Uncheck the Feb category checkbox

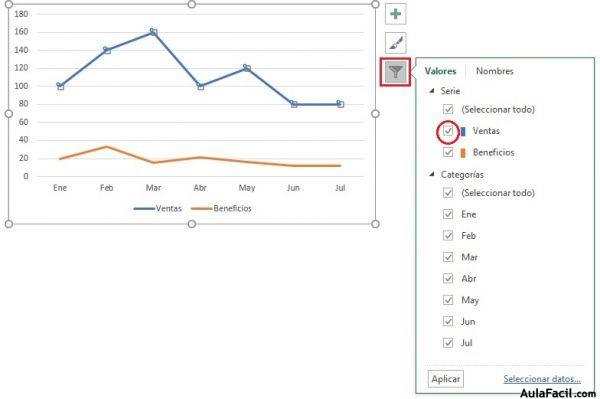point(448,236)
